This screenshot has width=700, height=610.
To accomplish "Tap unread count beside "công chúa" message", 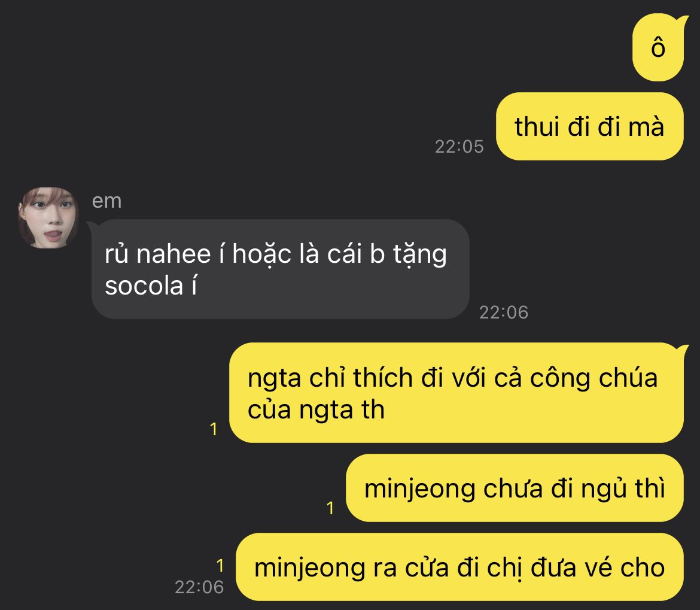I will tap(214, 429).
